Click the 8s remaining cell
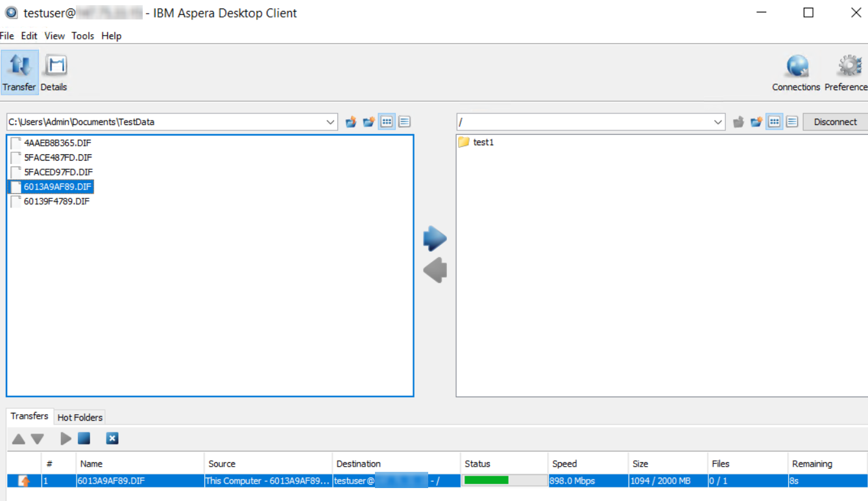868x501 pixels. [x=828, y=481]
